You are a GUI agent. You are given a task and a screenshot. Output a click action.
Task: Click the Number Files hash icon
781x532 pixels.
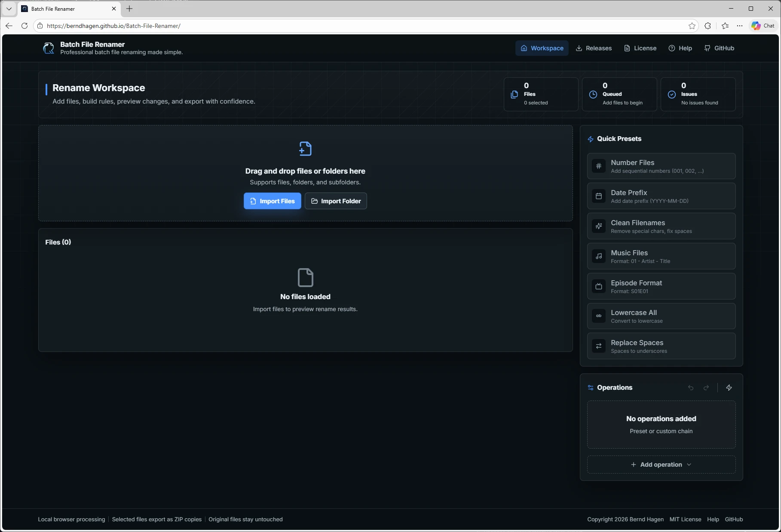[599, 166]
